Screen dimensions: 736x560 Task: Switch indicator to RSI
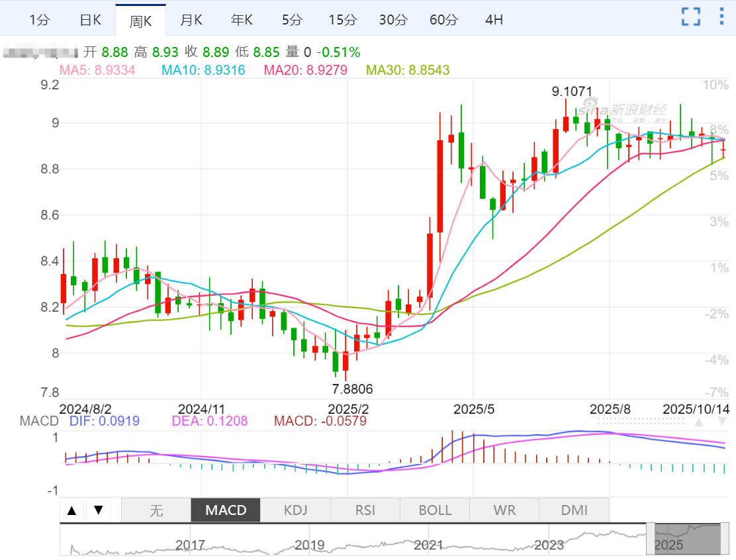point(365,510)
